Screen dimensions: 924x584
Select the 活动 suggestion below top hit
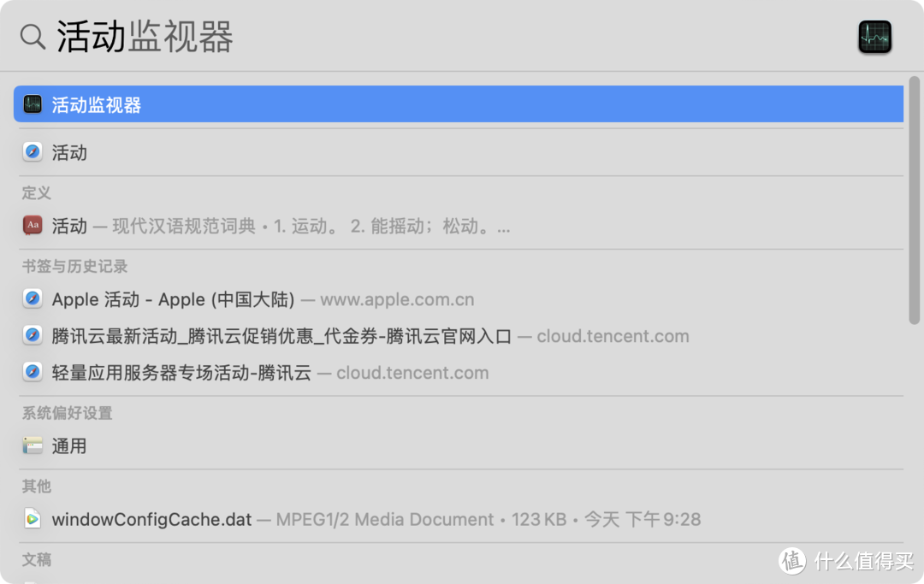click(x=70, y=151)
